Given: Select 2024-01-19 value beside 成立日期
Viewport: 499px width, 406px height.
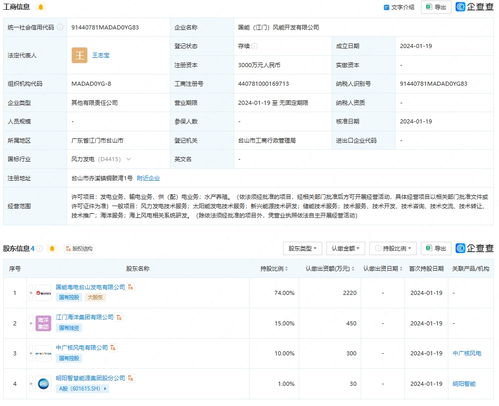Looking at the screenshot, I should coord(416,46).
